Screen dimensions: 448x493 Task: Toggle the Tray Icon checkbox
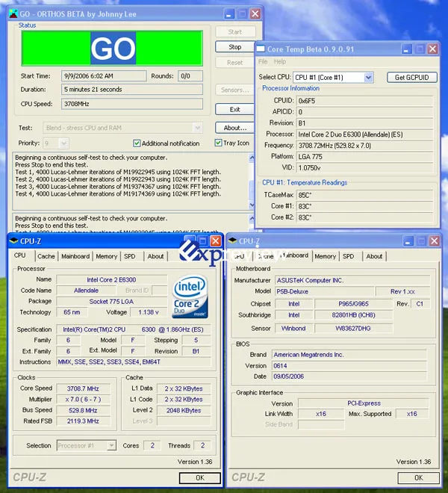218,143
